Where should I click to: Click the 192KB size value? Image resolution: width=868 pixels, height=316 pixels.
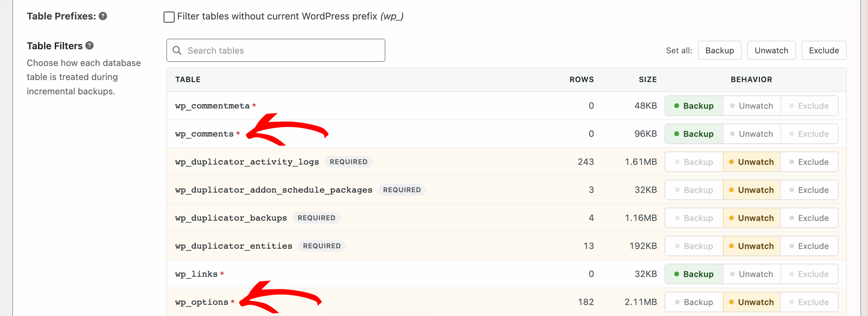[x=643, y=246]
